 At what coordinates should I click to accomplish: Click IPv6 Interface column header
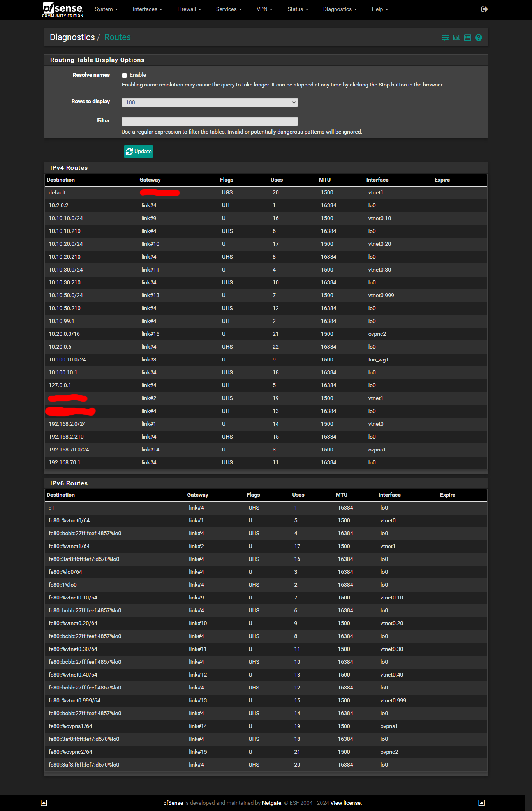389,495
